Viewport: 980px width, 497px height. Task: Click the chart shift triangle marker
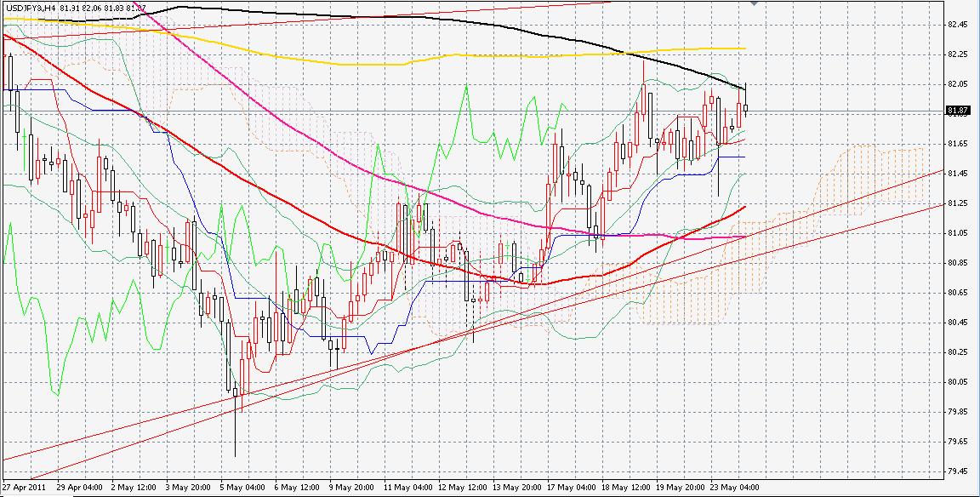pyautogui.click(x=754, y=3)
